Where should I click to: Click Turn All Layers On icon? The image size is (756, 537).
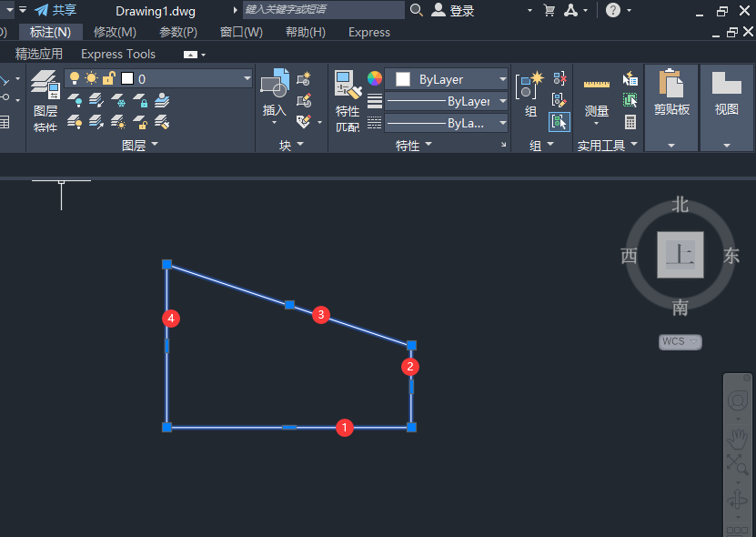tap(75, 122)
